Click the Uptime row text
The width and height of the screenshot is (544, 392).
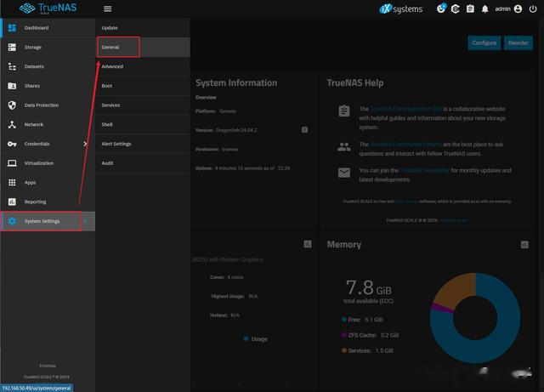point(243,168)
